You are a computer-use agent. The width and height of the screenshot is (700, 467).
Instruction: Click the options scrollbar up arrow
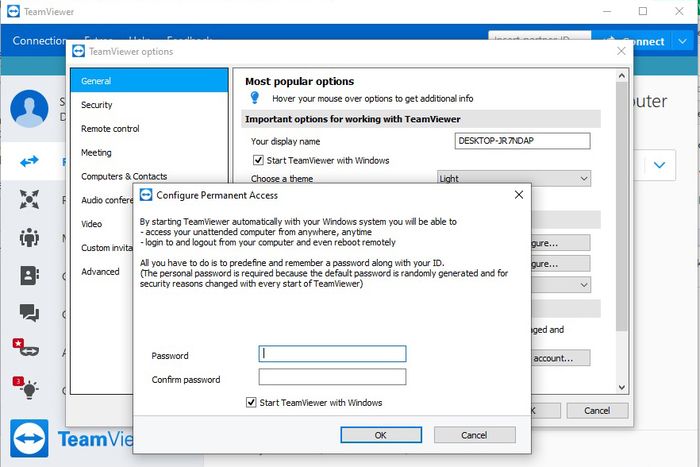coord(621,76)
